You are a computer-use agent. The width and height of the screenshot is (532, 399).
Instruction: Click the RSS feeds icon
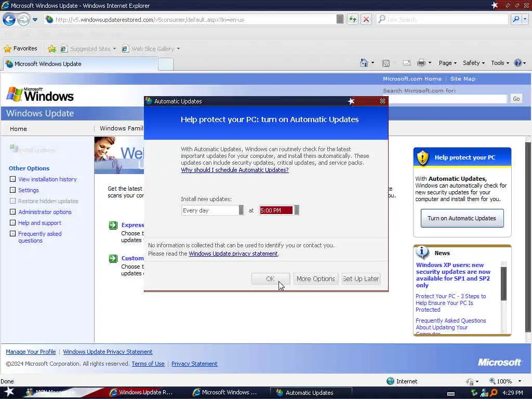386,63
